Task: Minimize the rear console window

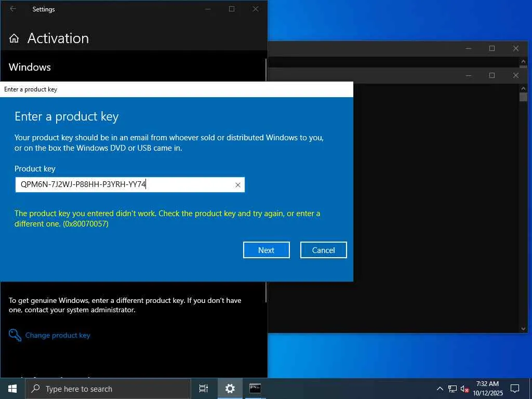Action: (469, 48)
